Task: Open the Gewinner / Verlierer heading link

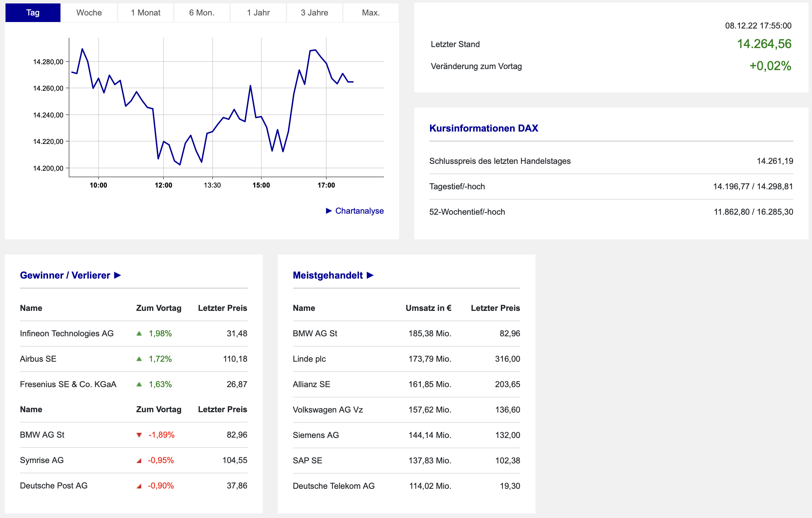Action: pyautogui.click(x=65, y=275)
